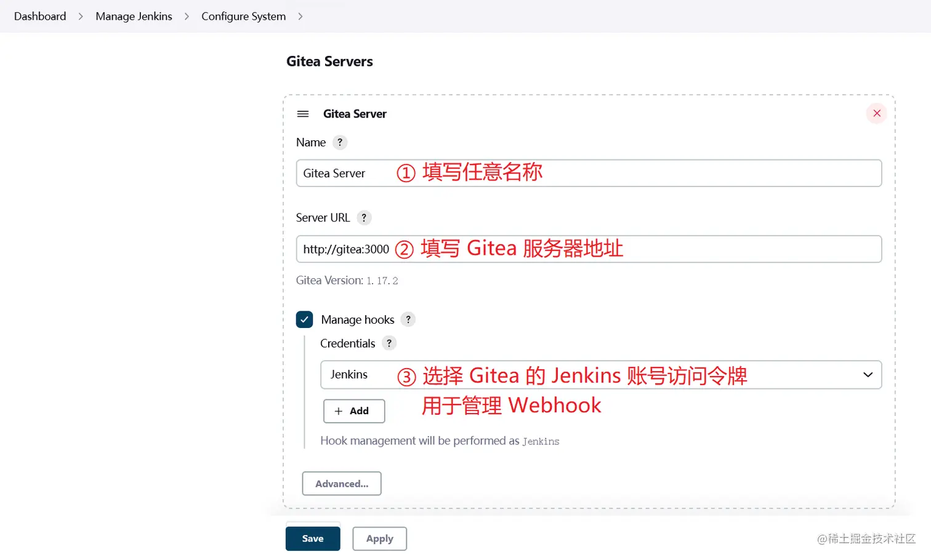Focus the Name input field
This screenshot has width=931, height=560.
point(589,173)
